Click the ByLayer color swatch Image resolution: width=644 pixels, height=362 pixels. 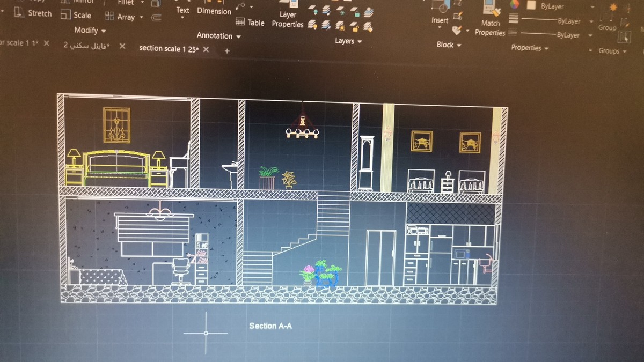tap(531, 5)
